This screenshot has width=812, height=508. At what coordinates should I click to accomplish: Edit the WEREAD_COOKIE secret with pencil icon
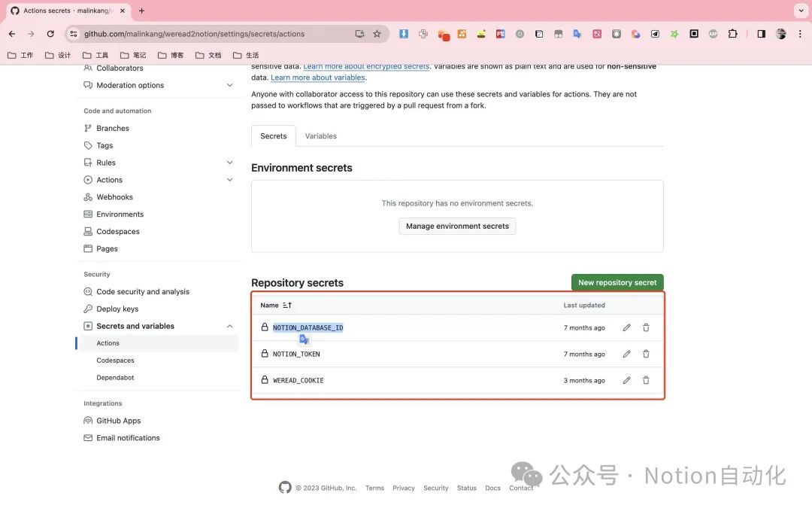(626, 381)
